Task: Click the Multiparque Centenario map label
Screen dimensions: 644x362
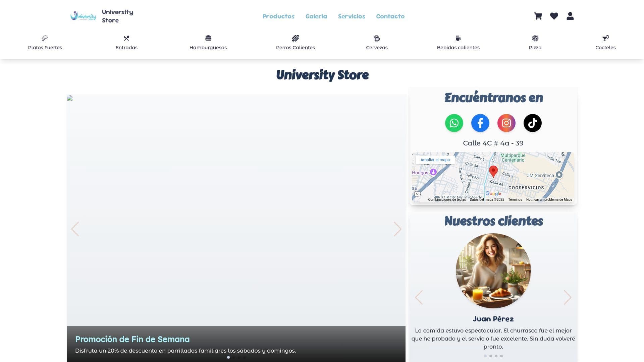Action: [x=513, y=158]
